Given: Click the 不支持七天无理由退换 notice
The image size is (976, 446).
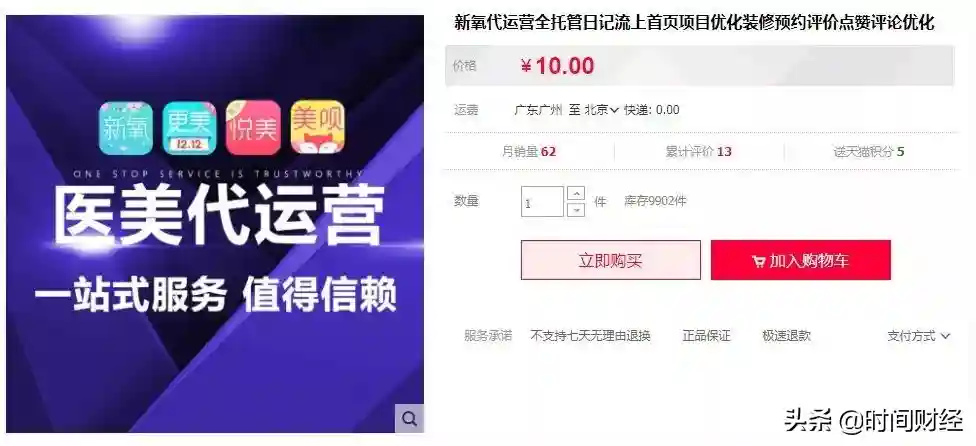Looking at the screenshot, I should coord(590,336).
